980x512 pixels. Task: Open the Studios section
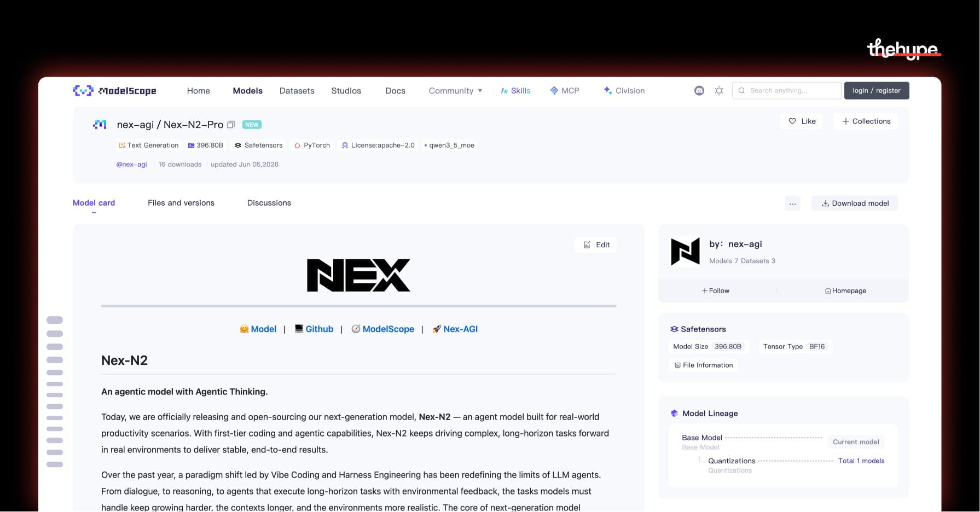[x=346, y=91]
